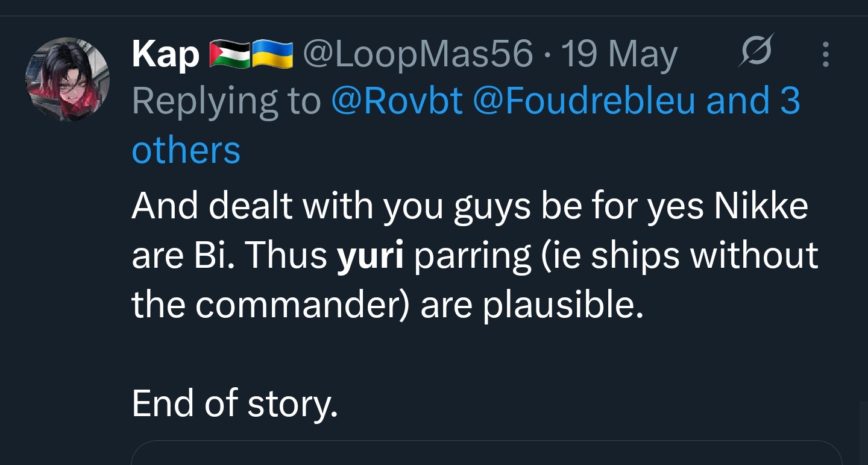Click the Ukrainian flag emoji beside Kap

[x=271, y=55]
